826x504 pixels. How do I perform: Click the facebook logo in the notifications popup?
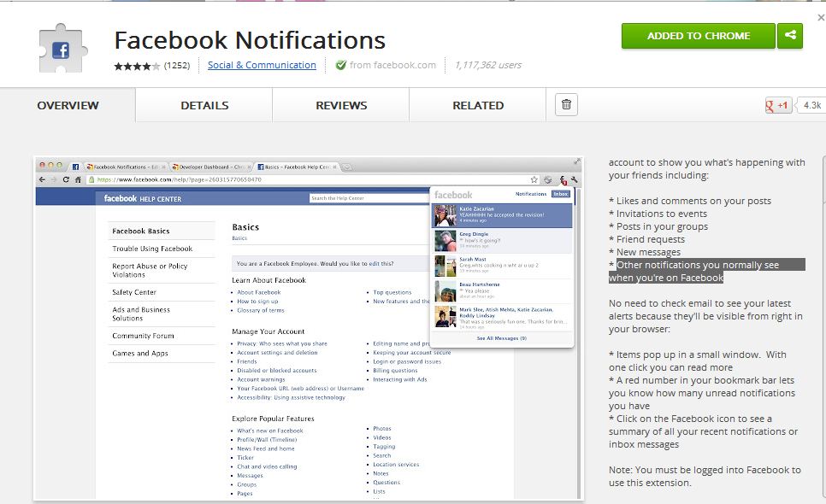452,195
